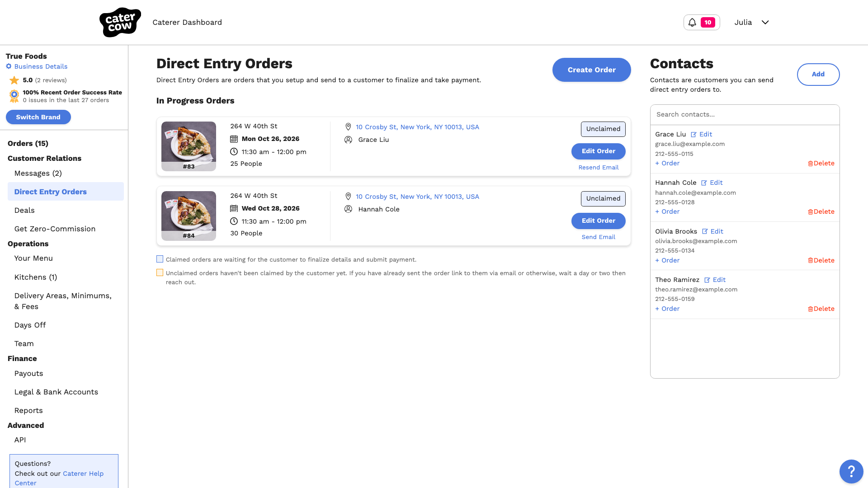
Task: Open Kitchens (1) in the sidebar
Action: (x=36, y=277)
